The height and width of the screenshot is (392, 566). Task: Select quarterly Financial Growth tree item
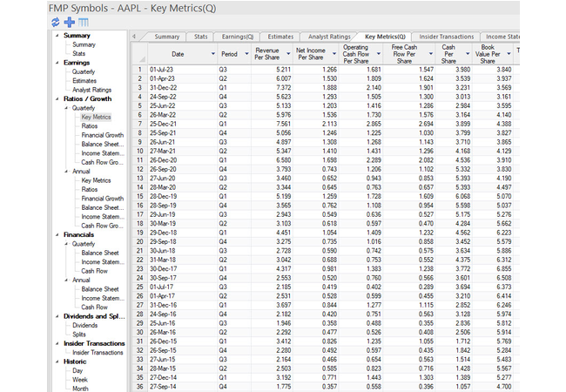coord(103,135)
